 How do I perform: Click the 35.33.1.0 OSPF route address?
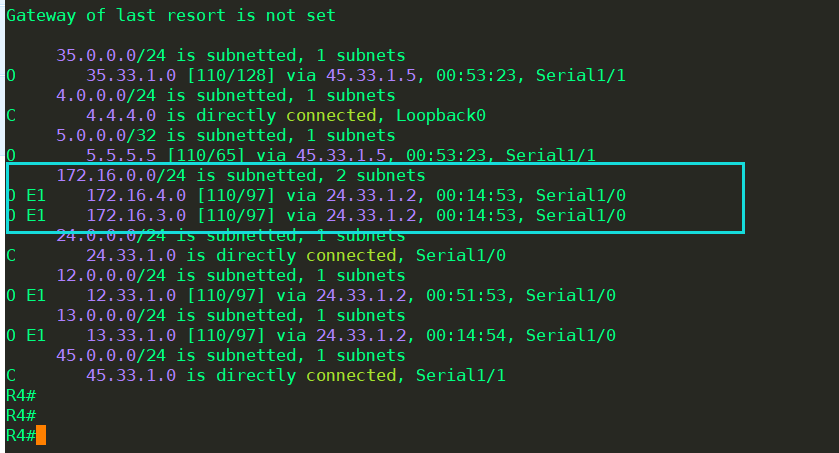pos(131,75)
